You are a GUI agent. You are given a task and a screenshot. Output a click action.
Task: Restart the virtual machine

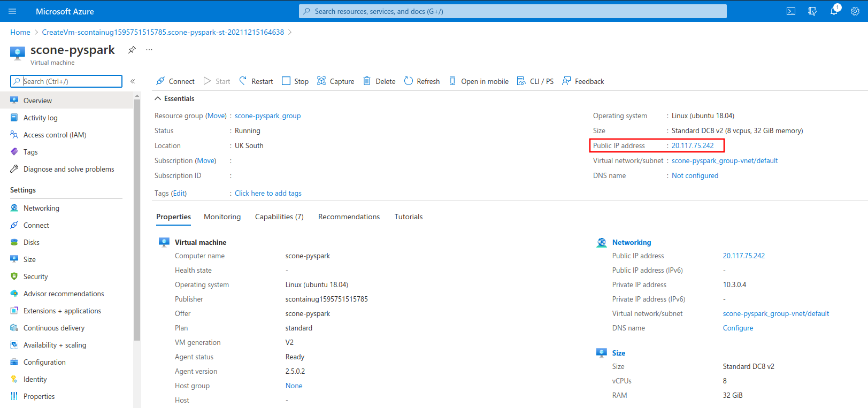(256, 81)
